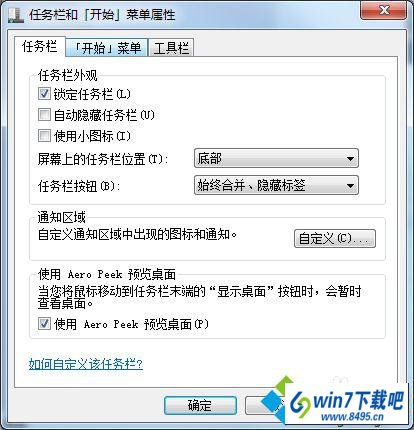Click the 任务栏按钮(B) label text
This screenshot has height=430, width=414.
tap(79, 186)
